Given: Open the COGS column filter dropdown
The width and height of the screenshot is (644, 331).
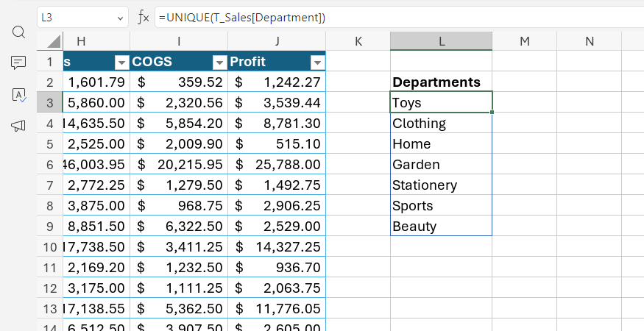Looking at the screenshot, I should coord(220,63).
